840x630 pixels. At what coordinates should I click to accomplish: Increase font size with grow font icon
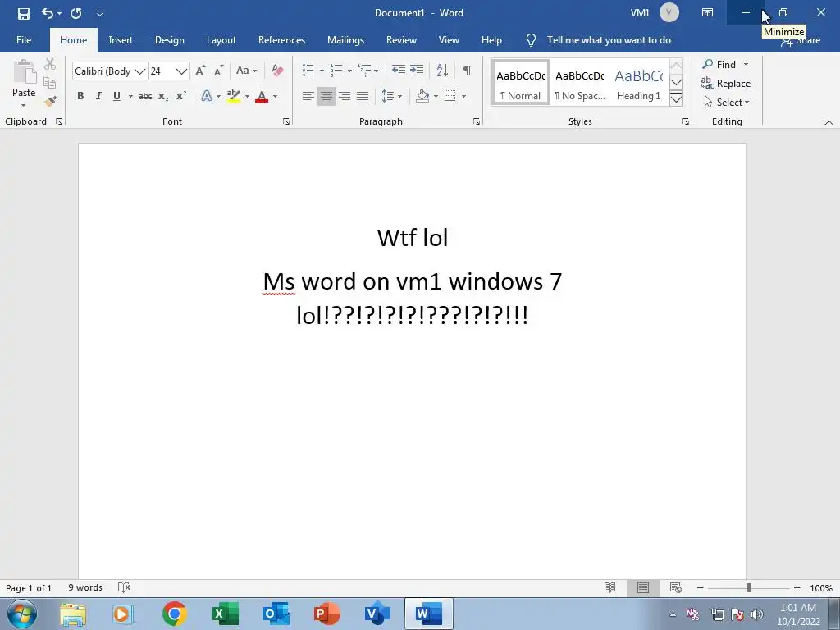point(200,71)
